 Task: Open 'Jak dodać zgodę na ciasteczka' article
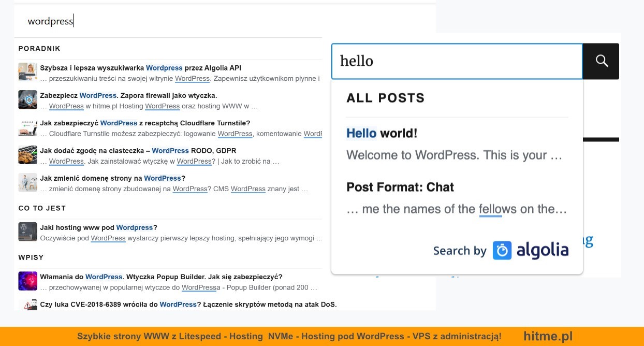(138, 151)
